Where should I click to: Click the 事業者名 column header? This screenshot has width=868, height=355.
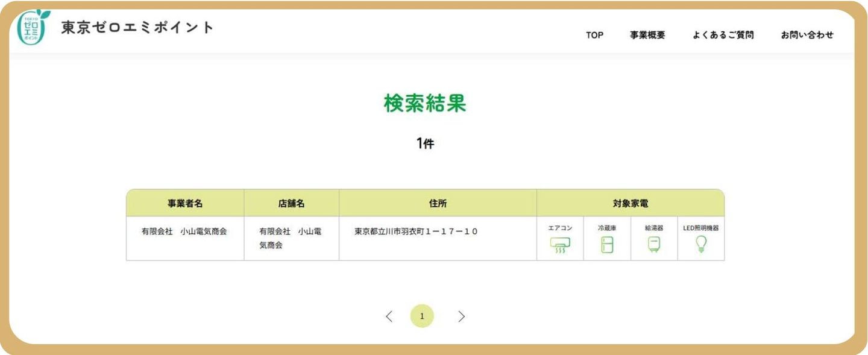[185, 203]
